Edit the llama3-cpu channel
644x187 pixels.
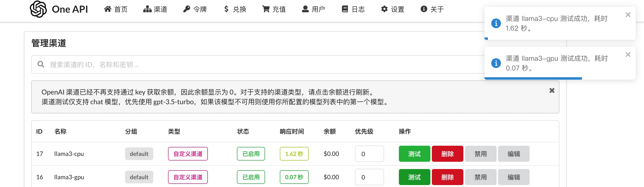pyautogui.click(x=514, y=154)
